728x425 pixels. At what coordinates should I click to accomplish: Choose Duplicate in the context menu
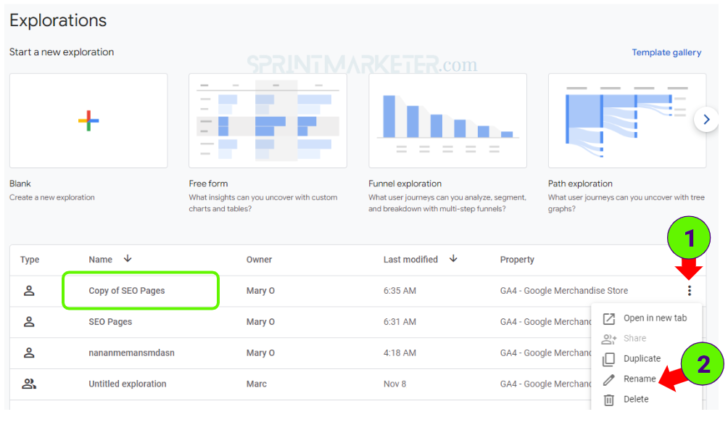pyautogui.click(x=642, y=358)
